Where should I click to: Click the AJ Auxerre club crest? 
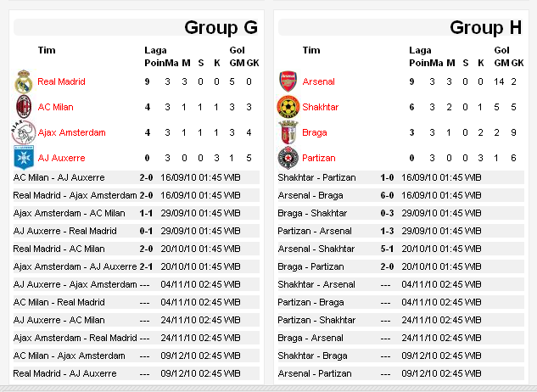tap(24, 159)
